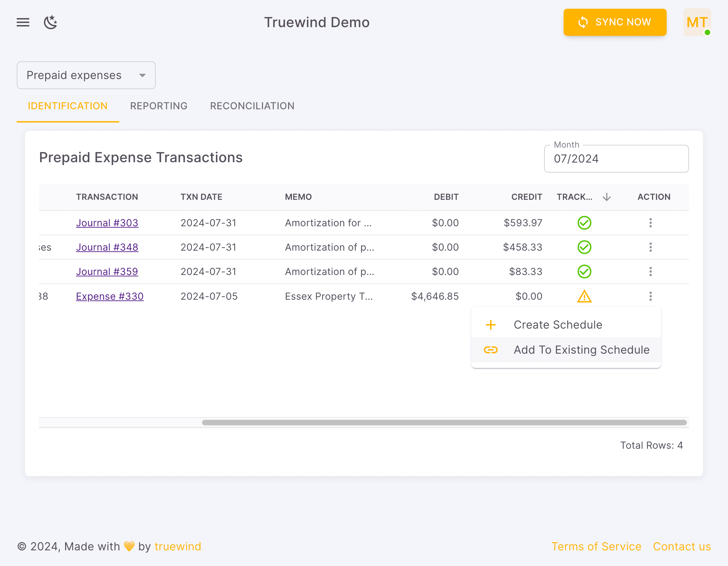Click the green tracked checkmark for Journal #303

584,223
